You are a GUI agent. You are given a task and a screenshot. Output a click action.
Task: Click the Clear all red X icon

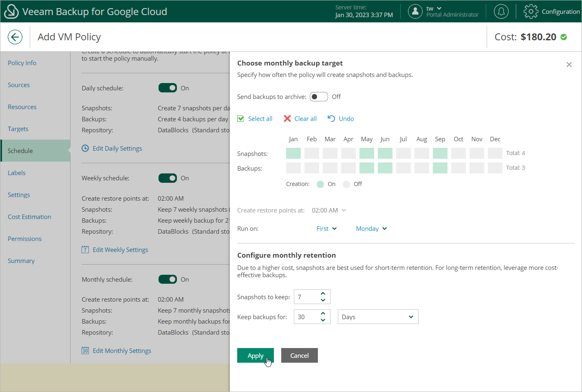[x=287, y=118]
